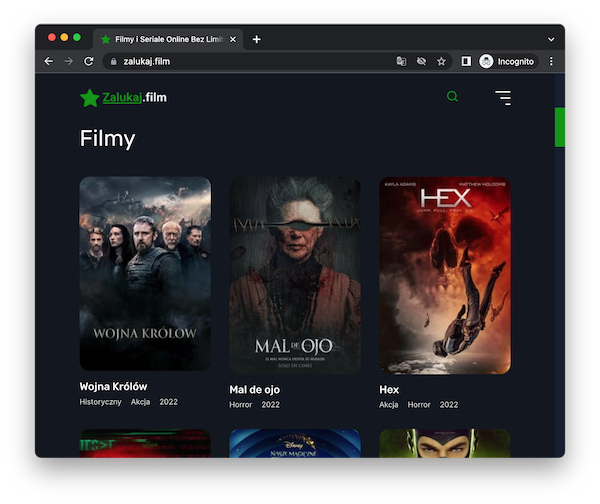This screenshot has width=600, height=504.
Task: Open the green site search icon
Action: [452, 96]
